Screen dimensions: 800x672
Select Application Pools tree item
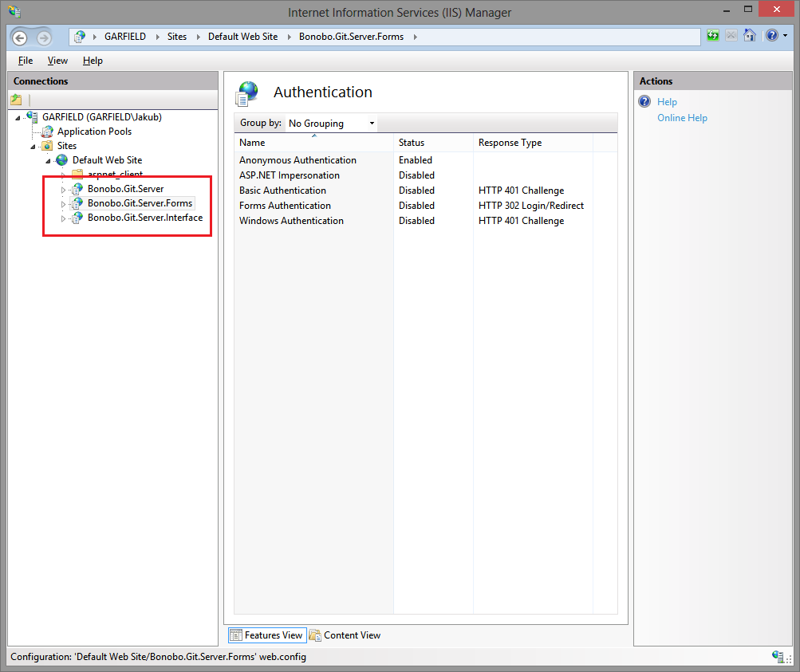94,132
